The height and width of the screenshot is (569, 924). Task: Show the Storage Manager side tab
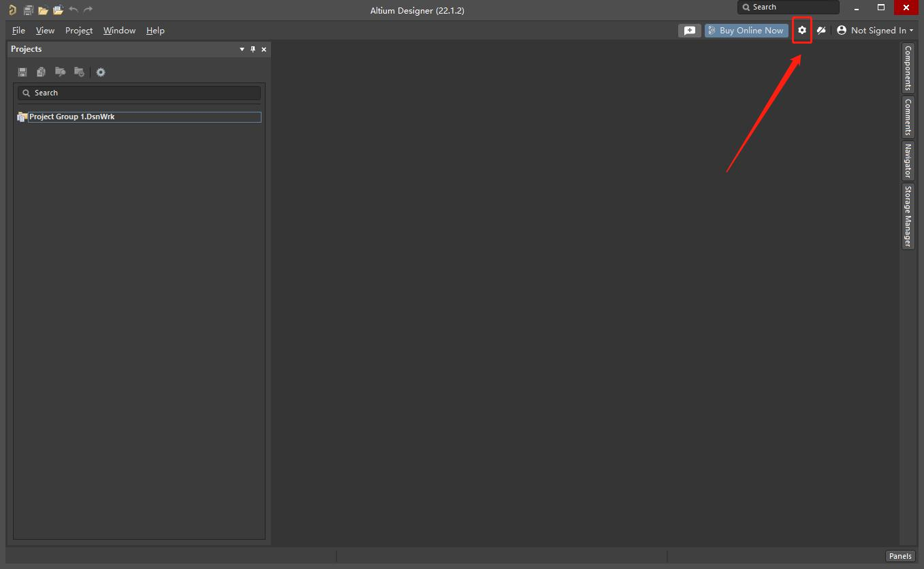908,216
